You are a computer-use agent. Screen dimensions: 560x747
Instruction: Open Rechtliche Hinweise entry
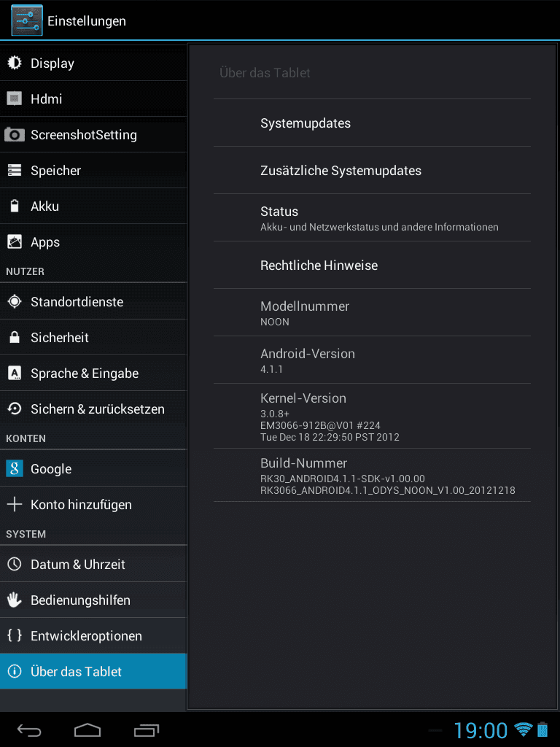[372, 265]
